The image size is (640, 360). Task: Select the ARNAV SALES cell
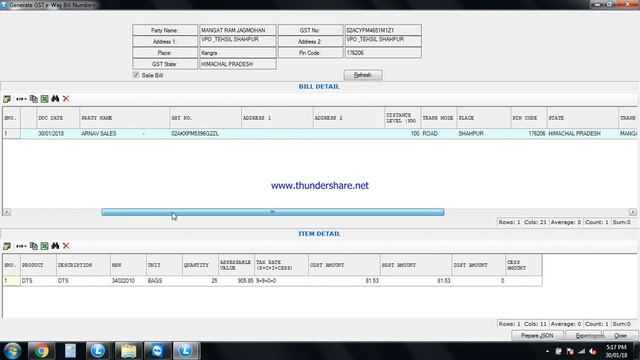click(x=124, y=133)
